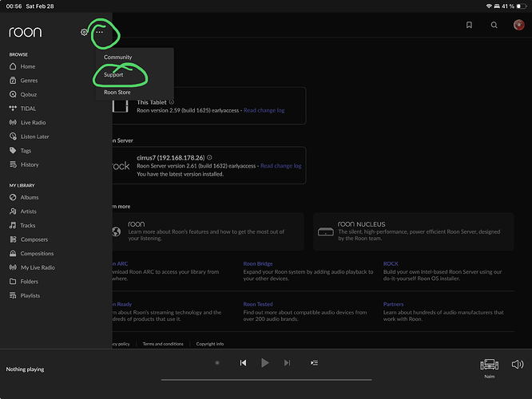
Task: Choose Community in the dropdown menu
Action: click(117, 57)
